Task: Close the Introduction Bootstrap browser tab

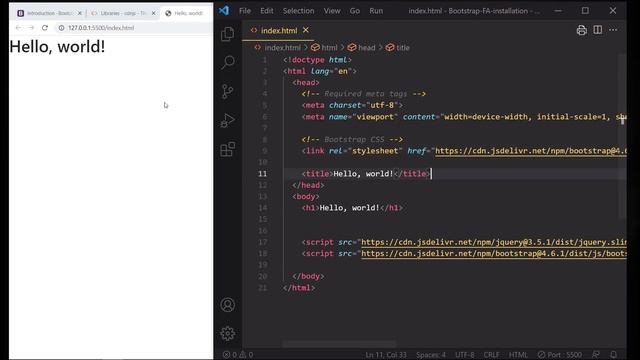Action: pyautogui.click(x=80, y=13)
